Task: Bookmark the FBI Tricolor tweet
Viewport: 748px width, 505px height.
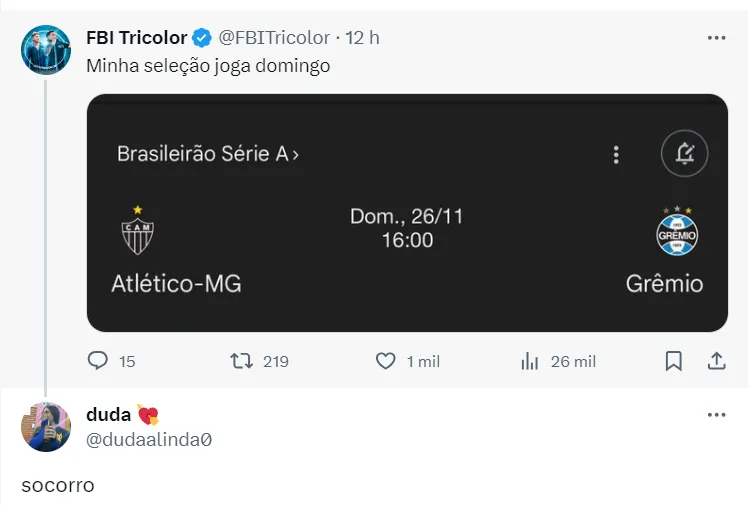Action: point(674,361)
